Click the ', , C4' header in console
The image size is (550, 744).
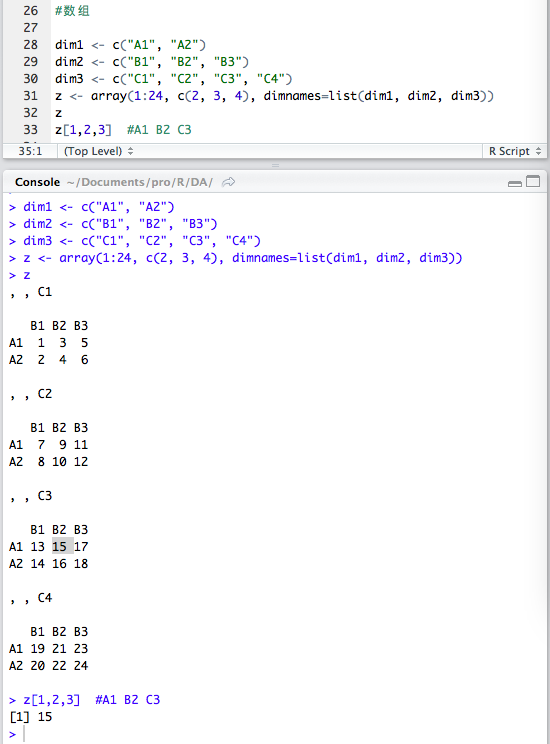pos(31,598)
